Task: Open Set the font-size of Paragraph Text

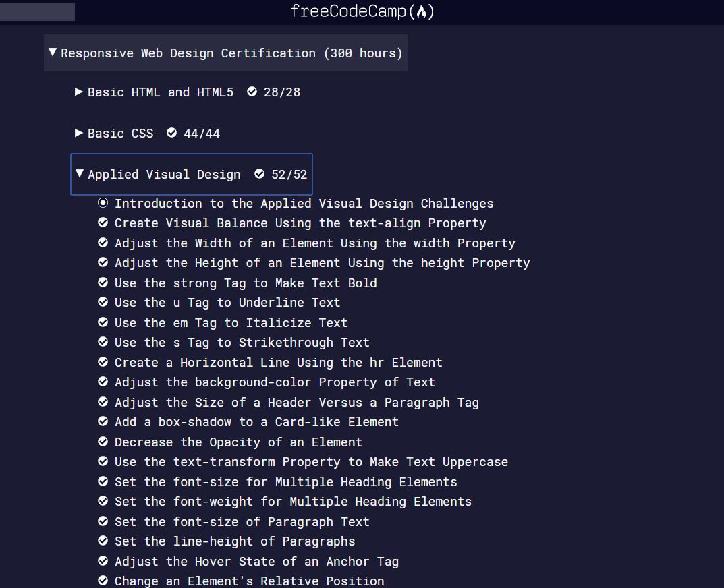Action: (242, 522)
